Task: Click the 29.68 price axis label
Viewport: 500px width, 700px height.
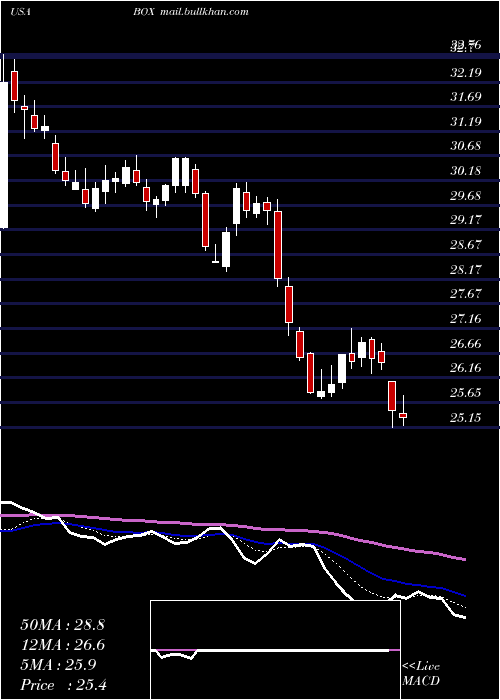Action: pyautogui.click(x=466, y=196)
